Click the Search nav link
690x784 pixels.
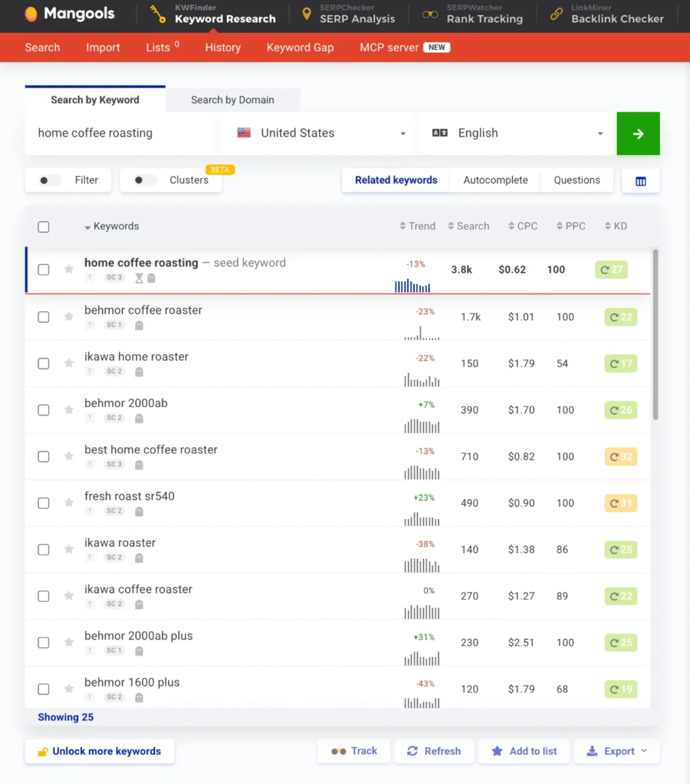(43, 48)
